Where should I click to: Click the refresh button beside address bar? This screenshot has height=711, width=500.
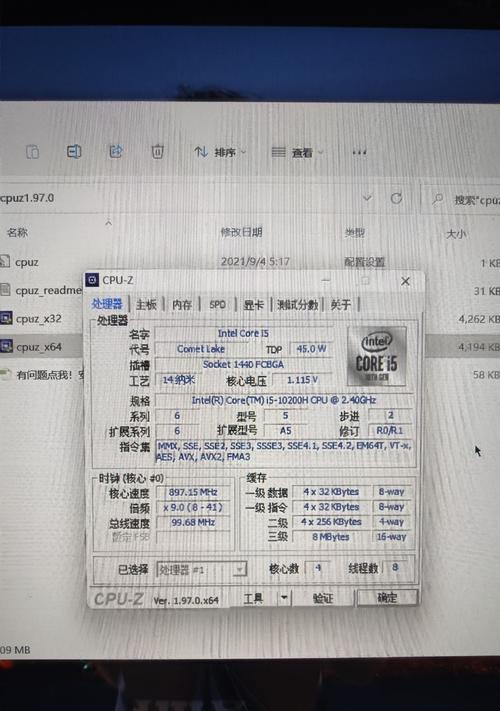coord(396,198)
